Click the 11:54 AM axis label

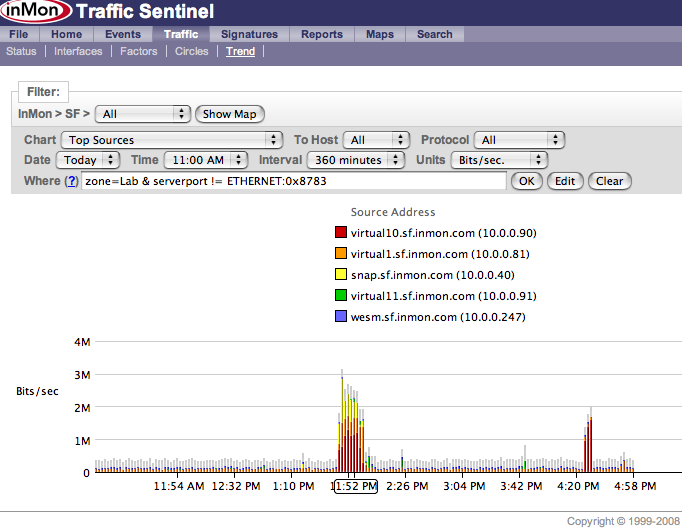[179, 486]
